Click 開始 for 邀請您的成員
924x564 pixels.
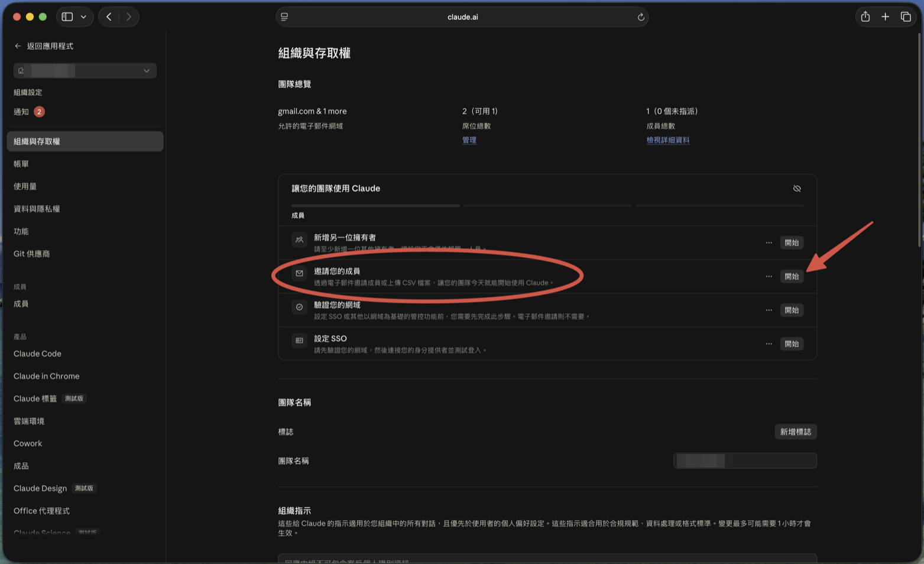click(x=792, y=277)
